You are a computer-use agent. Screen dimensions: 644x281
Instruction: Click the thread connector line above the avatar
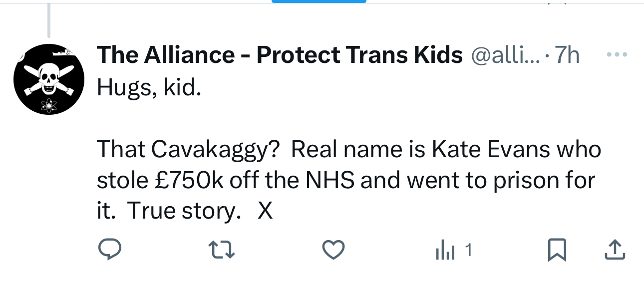(48, 20)
